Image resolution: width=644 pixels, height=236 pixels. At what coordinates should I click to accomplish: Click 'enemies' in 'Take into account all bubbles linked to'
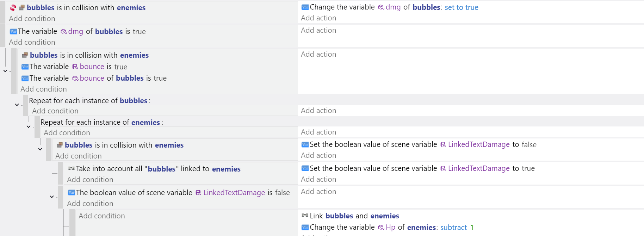pos(226,169)
